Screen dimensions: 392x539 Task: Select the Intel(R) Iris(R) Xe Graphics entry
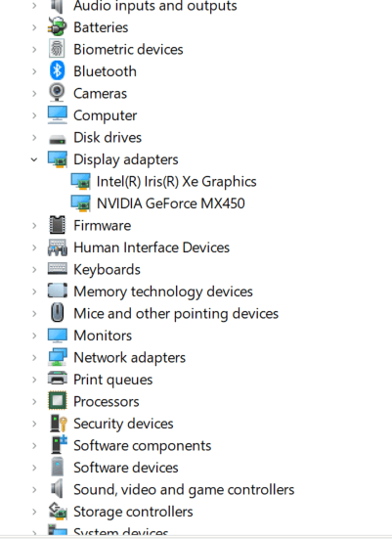tap(176, 182)
